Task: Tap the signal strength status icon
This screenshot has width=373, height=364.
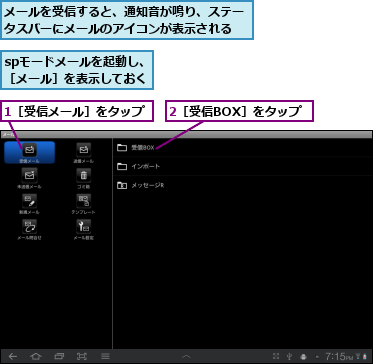Action: [x=358, y=355]
